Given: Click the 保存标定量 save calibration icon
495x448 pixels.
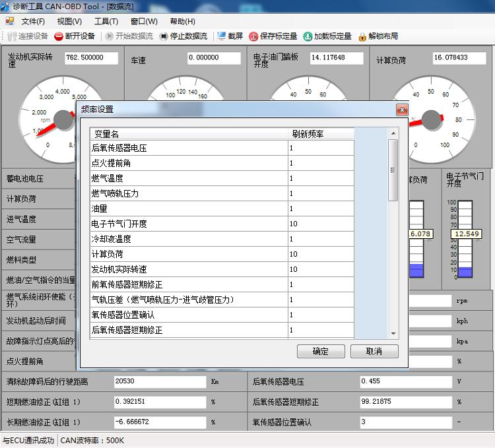Looking at the screenshot, I should click(x=253, y=36).
